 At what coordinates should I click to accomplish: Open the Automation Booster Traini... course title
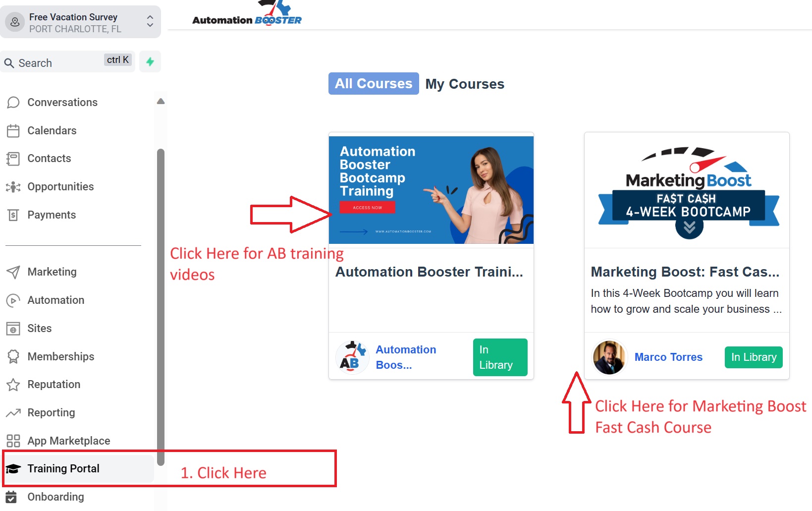pyautogui.click(x=429, y=272)
